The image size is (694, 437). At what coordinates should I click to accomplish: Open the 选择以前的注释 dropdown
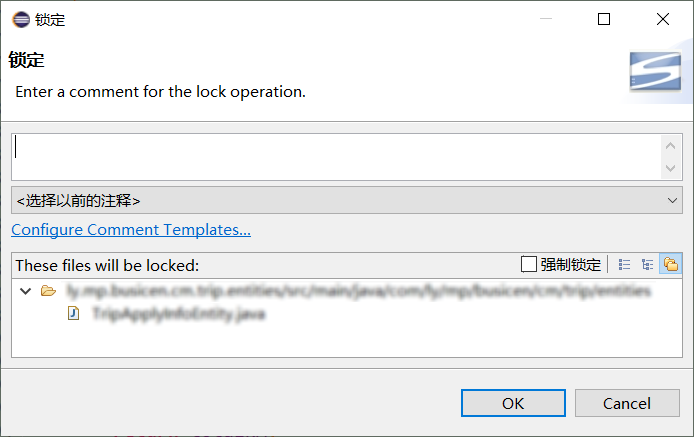[x=347, y=201]
